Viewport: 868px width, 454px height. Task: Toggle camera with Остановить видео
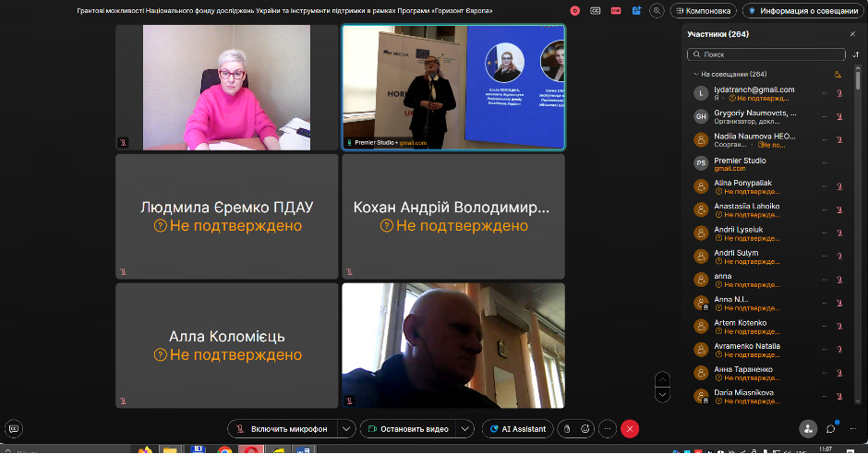click(x=407, y=429)
